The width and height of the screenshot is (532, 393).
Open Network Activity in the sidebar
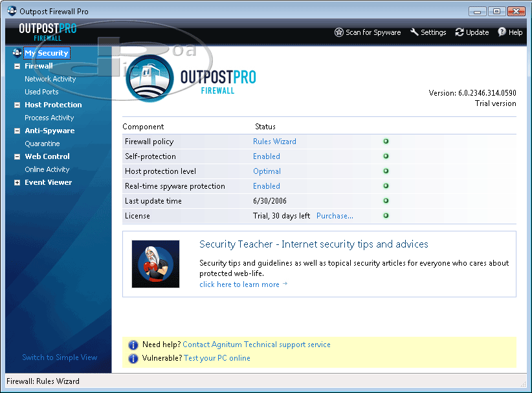(x=50, y=79)
